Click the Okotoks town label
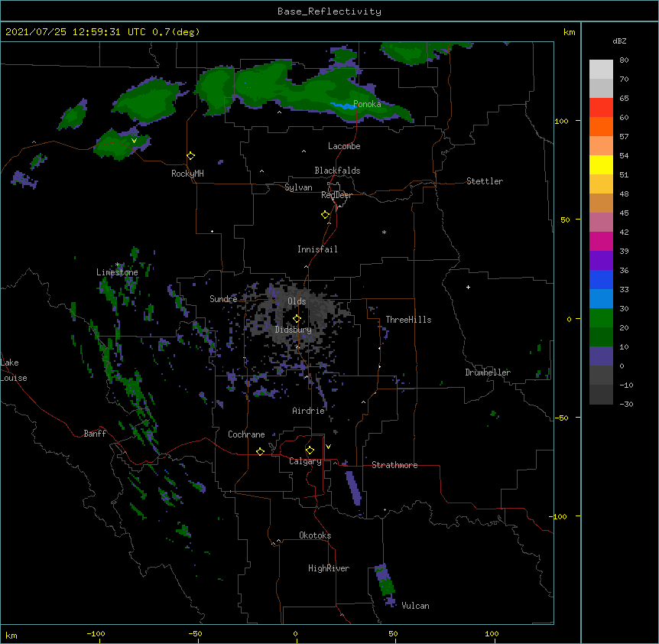This screenshot has height=644, width=659. (315, 535)
